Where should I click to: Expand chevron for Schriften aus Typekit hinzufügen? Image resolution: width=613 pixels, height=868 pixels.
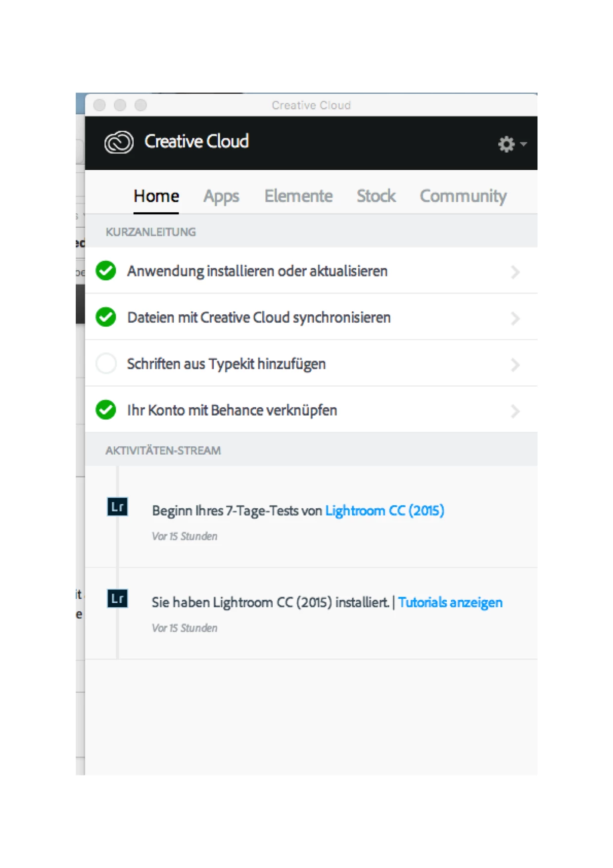pyautogui.click(x=515, y=365)
